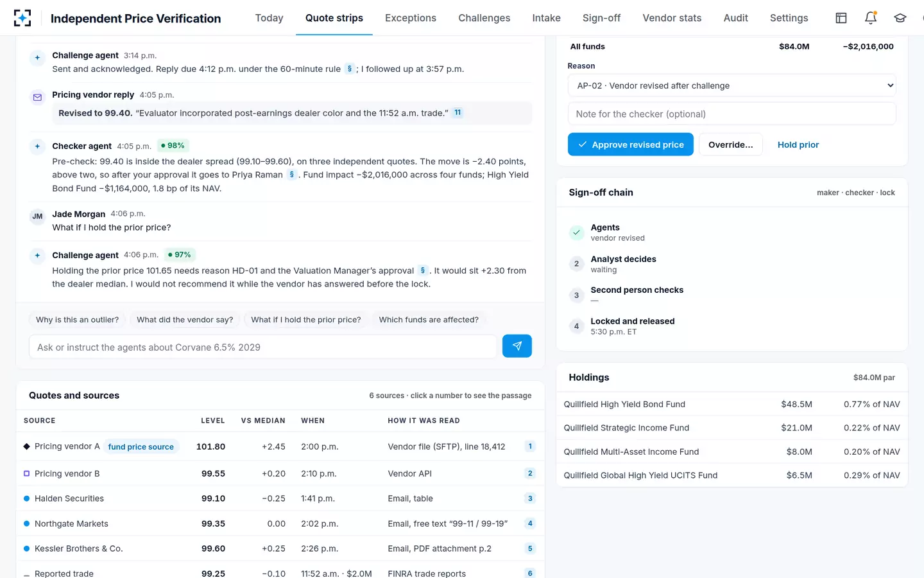Open source passage 4 for Northgate Markets
The image size is (924, 578).
point(530,523)
